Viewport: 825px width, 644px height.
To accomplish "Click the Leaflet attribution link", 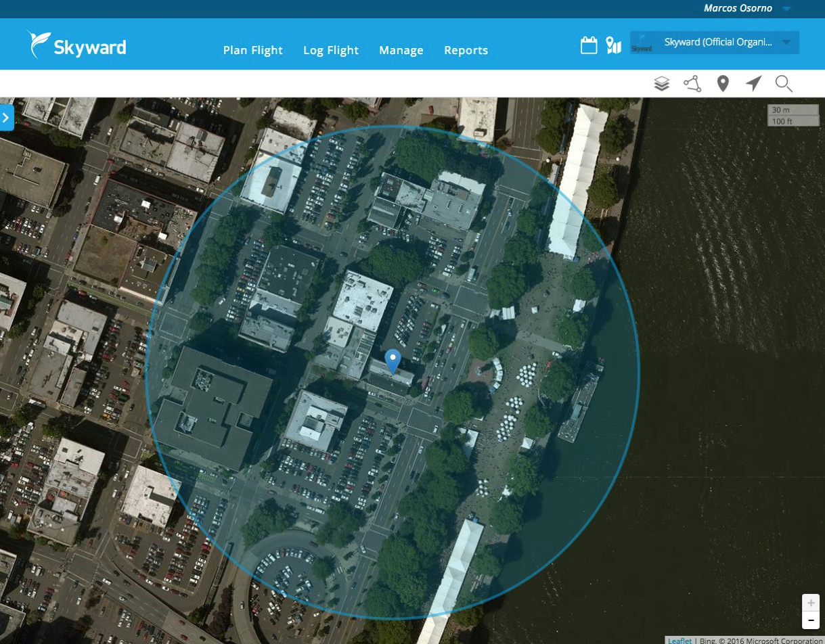I will pos(679,640).
